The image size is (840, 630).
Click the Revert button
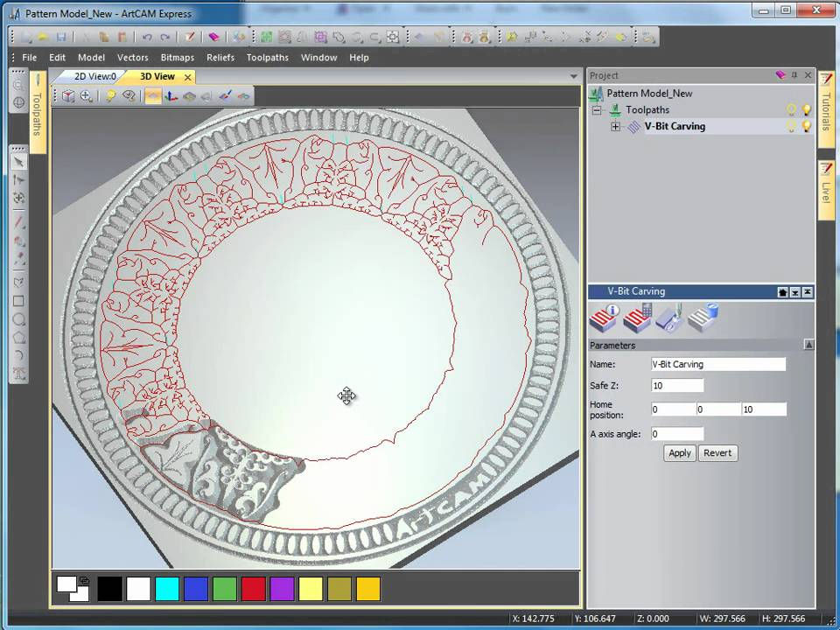717,453
